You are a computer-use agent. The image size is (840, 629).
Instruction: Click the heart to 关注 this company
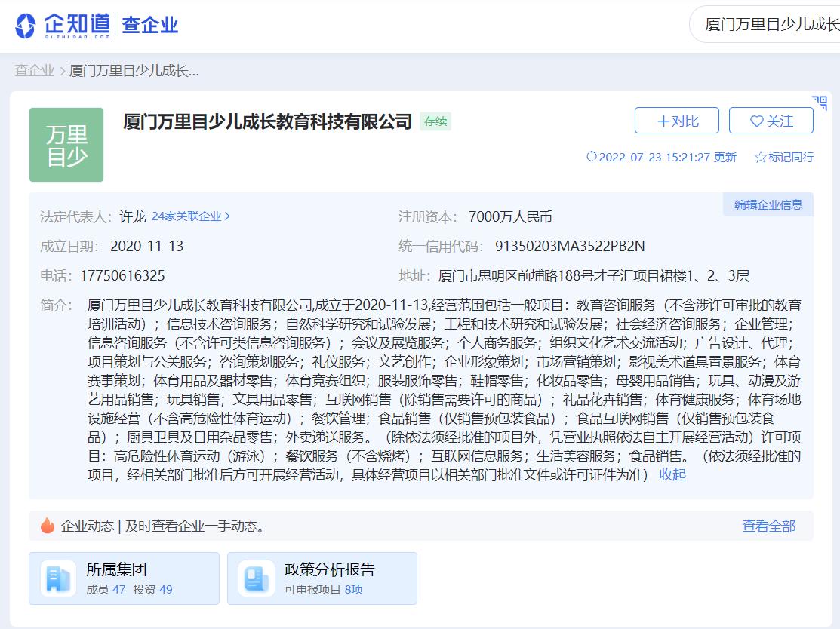pos(755,121)
